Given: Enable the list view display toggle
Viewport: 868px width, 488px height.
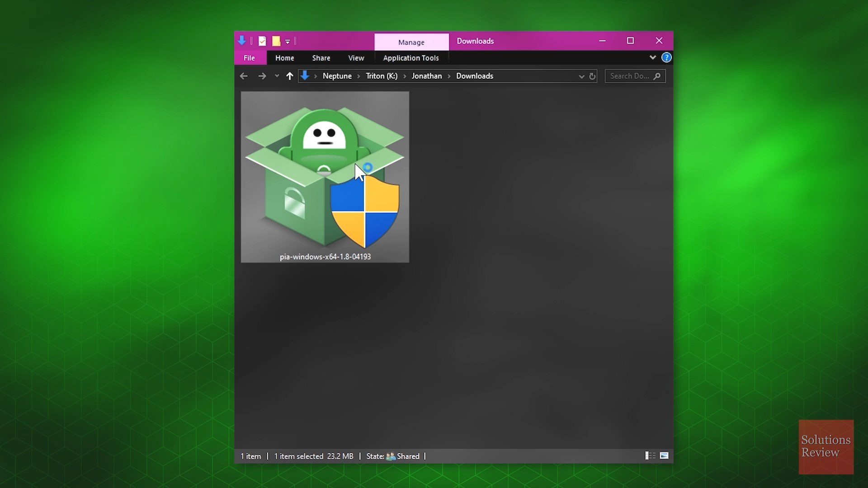Looking at the screenshot, I should pos(650,456).
